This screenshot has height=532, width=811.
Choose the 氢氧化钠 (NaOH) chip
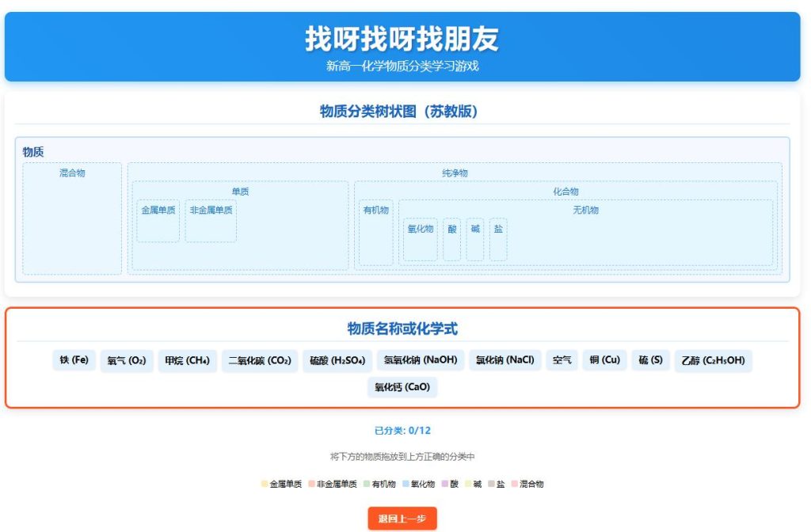421,361
